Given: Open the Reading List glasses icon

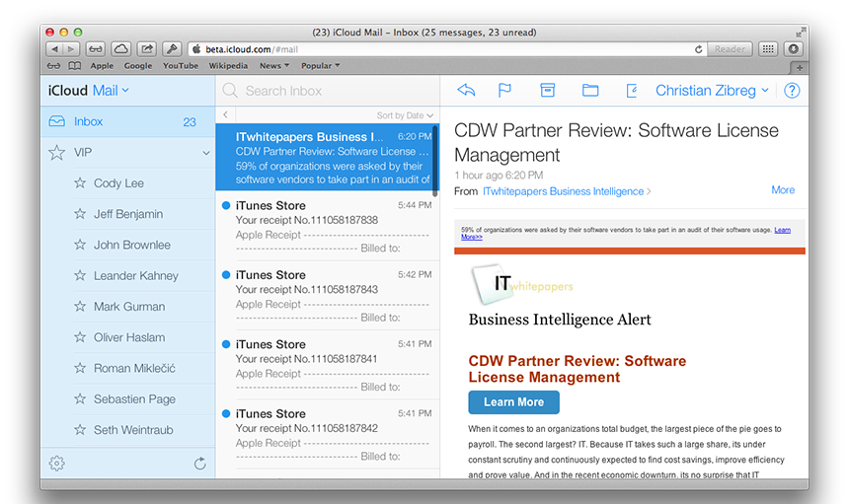Looking at the screenshot, I should [96, 49].
